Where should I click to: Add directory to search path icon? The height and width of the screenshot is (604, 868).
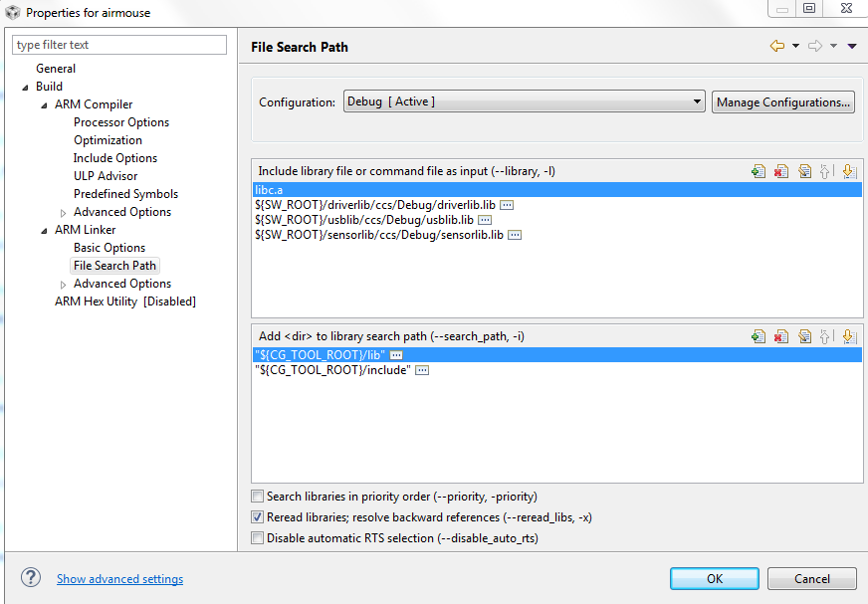pyautogui.click(x=759, y=336)
